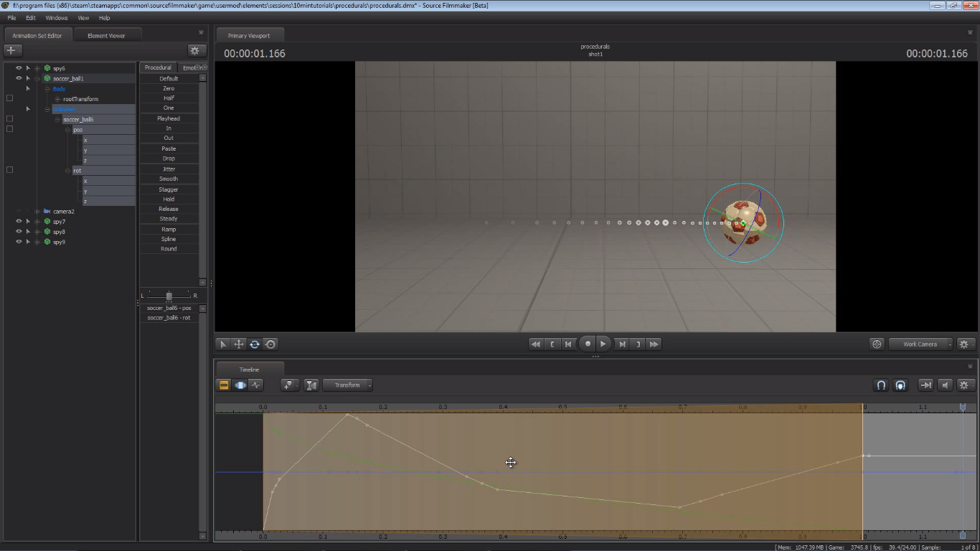Open the timeline gear settings
Viewport: 980px width, 551px height.
click(964, 385)
